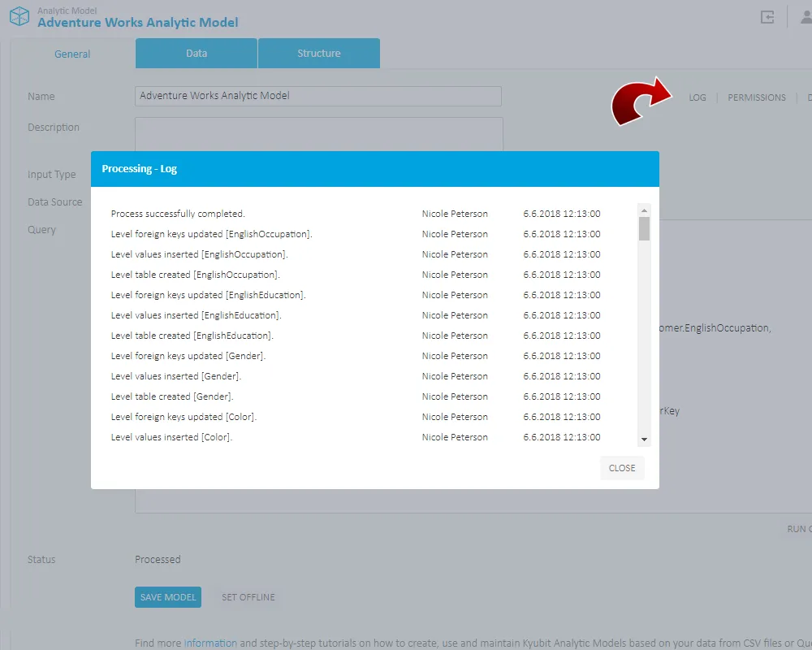Screen dimensions: 812x650
Task: Click the Name input field
Action: pos(318,96)
